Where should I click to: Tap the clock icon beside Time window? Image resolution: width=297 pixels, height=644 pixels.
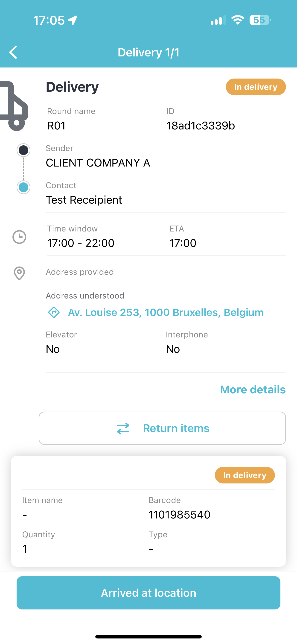coord(19,237)
